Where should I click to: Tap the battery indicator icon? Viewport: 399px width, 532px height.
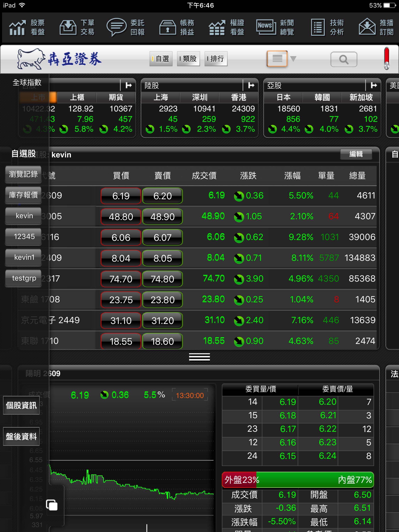point(390,5)
